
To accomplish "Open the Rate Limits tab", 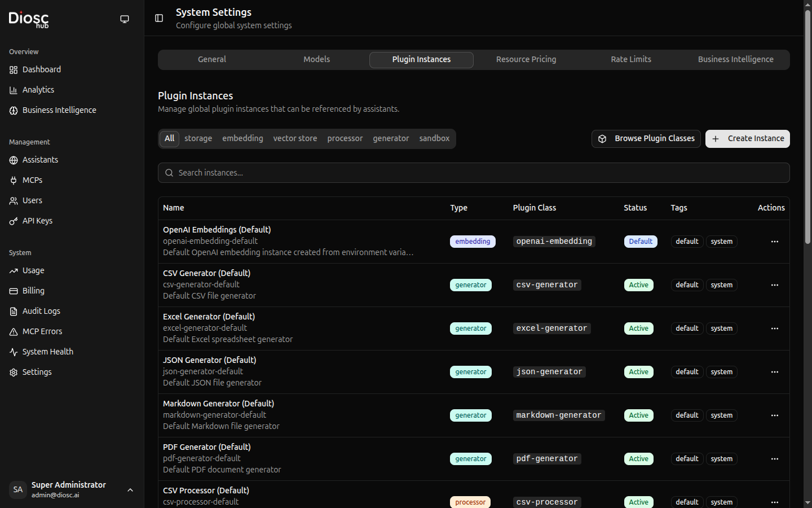I will [x=630, y=59].
